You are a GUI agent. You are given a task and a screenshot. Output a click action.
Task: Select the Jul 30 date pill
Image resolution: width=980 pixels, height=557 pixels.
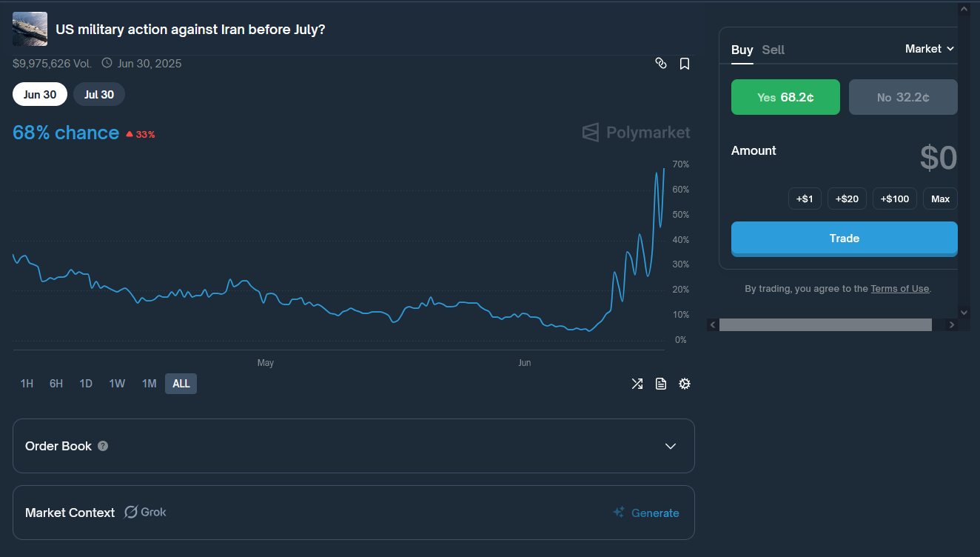[99, 94]
